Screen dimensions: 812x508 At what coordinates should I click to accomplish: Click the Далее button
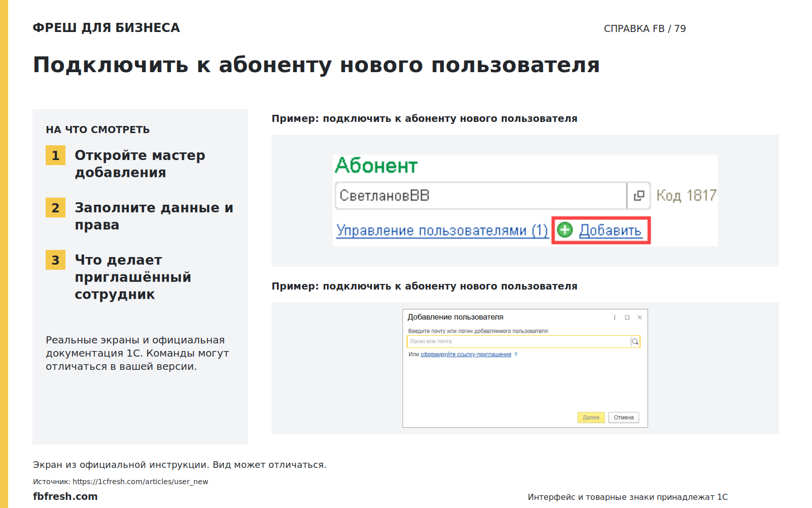coord(591,418)
